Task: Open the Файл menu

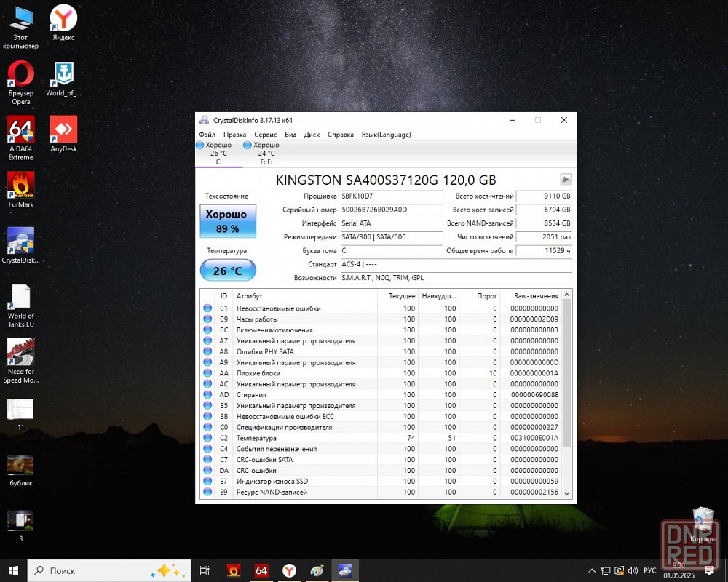Action: pyautogui.click(x=207, y=135)
